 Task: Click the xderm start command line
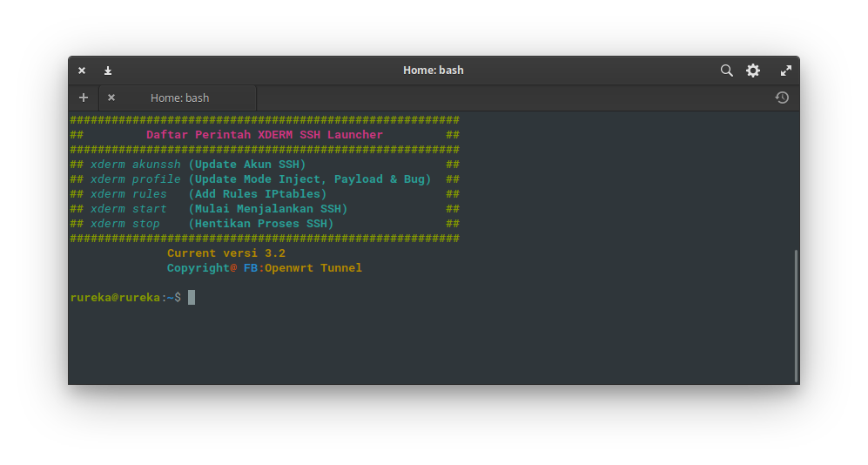click(x=265, y=209)
